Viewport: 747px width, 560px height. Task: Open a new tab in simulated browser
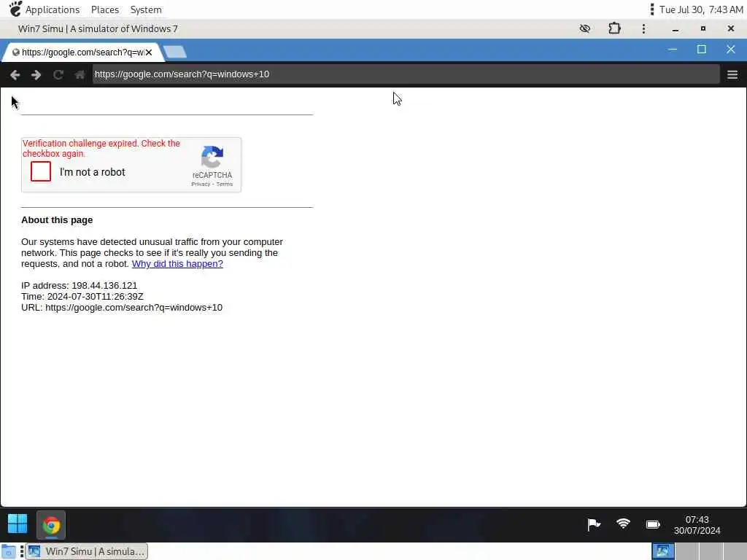tap(175, 52)
